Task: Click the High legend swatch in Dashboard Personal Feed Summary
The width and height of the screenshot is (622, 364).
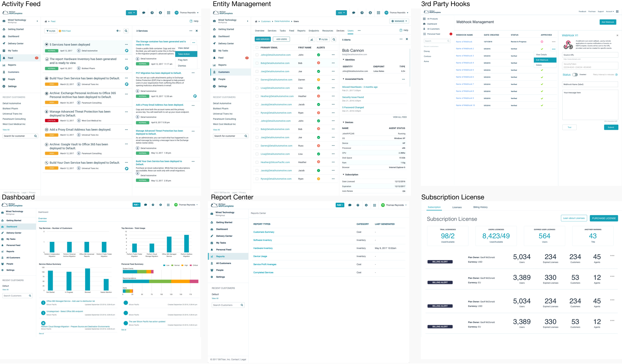Action: pyautogui.click(x=182, y=265)
